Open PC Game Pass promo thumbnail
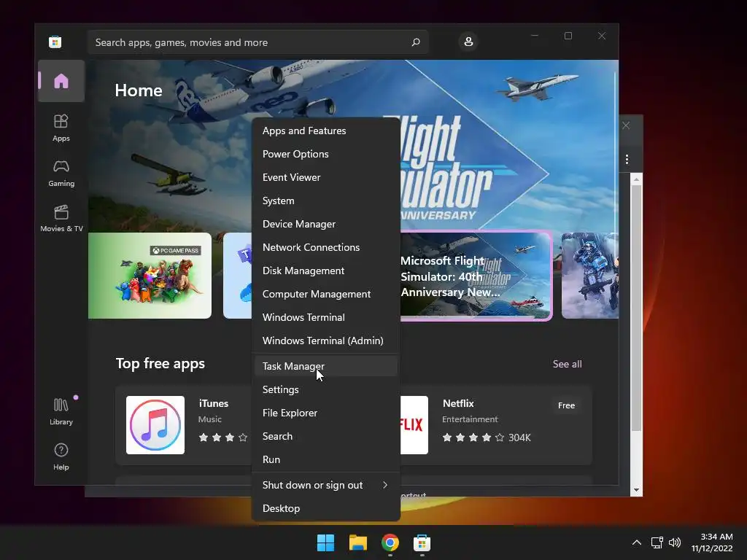Image resolution: width=747 pixels, height=560 pixels. pyautogui.click(x=150, y=275)
